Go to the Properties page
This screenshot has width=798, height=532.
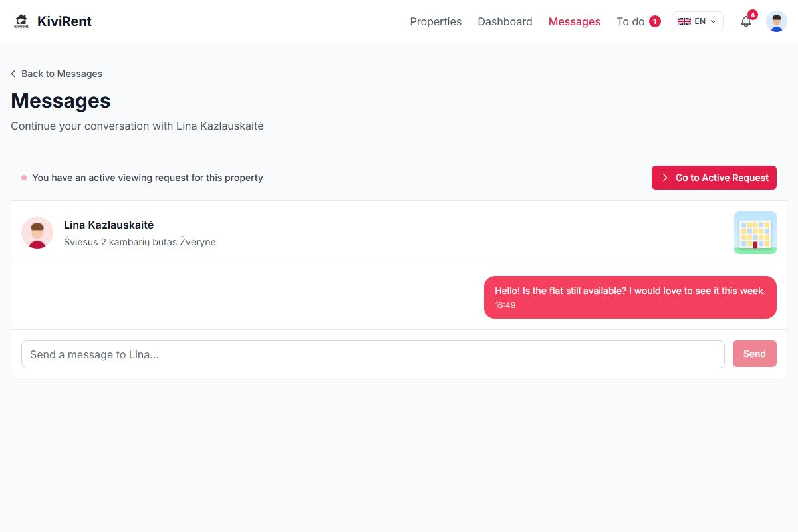click(x=436, y=21)
